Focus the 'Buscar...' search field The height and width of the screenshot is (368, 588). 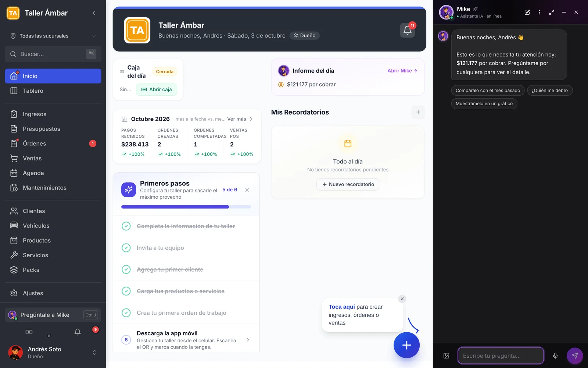tap(53, 54)
